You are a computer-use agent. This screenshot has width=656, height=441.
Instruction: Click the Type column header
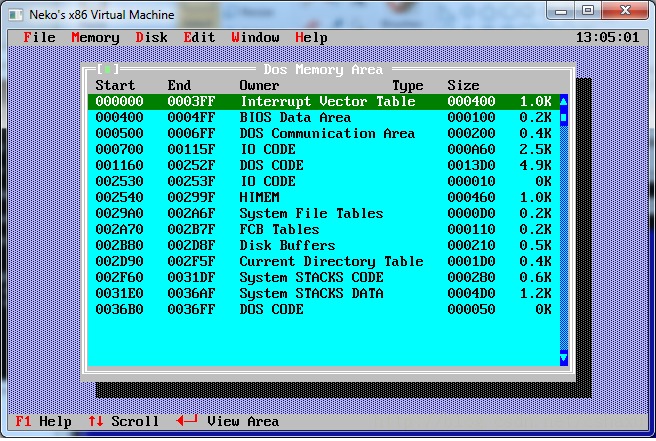click(407, 85)
